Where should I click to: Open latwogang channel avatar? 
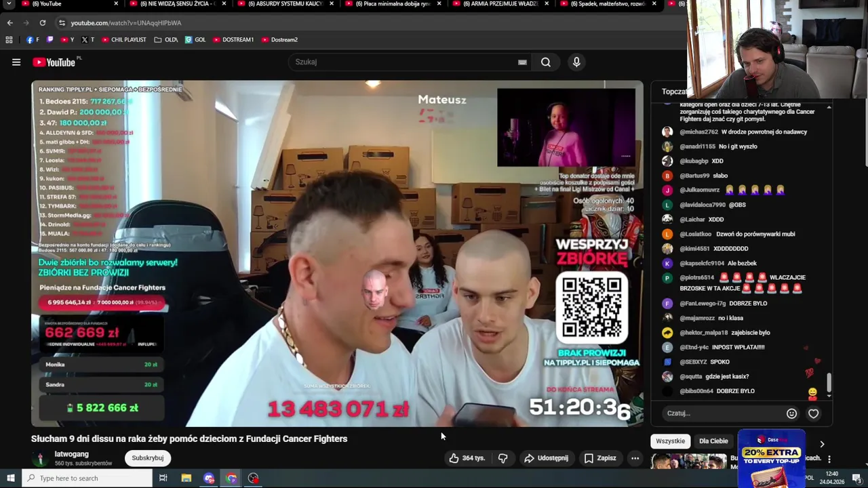40,459
